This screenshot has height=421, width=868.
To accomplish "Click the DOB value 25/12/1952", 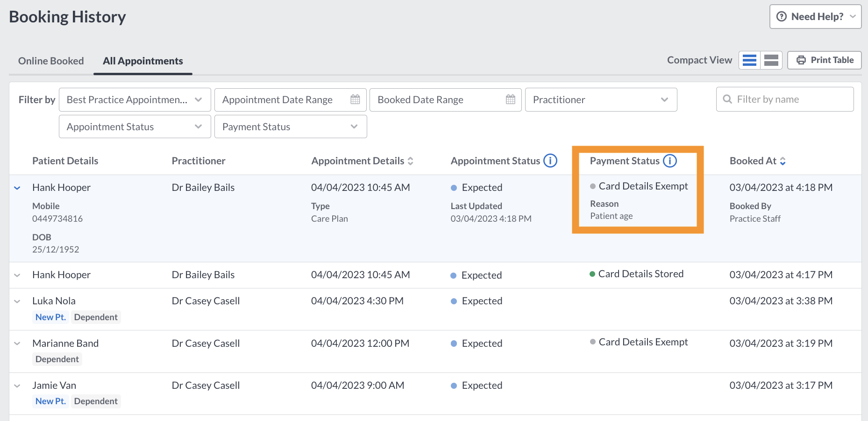I will point(56,250).
